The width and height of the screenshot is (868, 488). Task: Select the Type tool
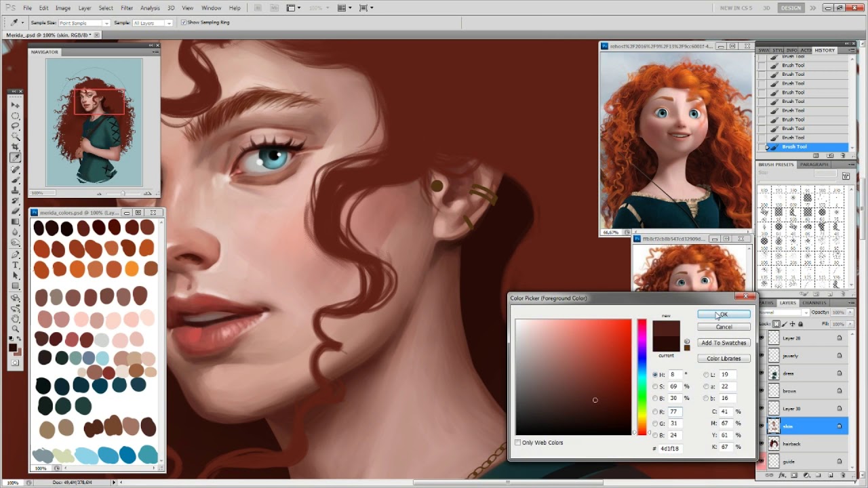click(15, 265)
